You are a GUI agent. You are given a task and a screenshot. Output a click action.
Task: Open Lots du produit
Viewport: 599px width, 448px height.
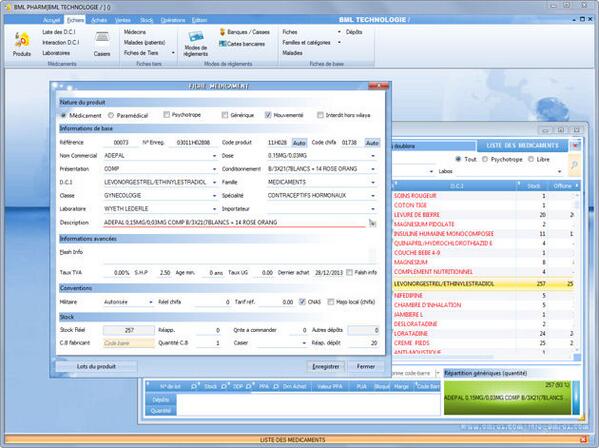click(x=96, y=366)
